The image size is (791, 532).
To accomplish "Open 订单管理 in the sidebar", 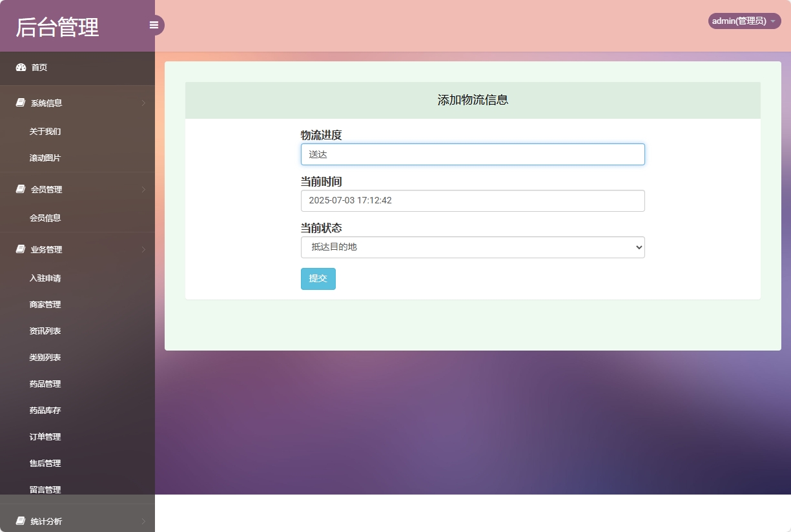I will click(45, 436).
